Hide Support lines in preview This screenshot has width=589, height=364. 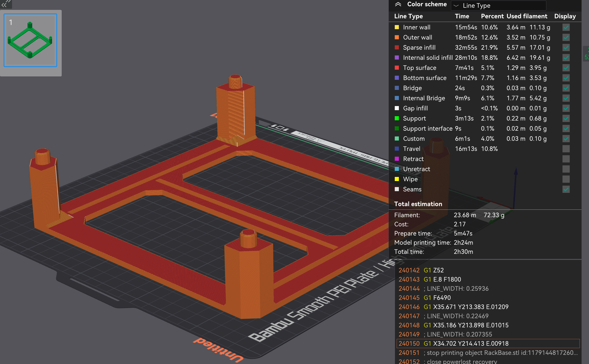[x=566, y=118]
